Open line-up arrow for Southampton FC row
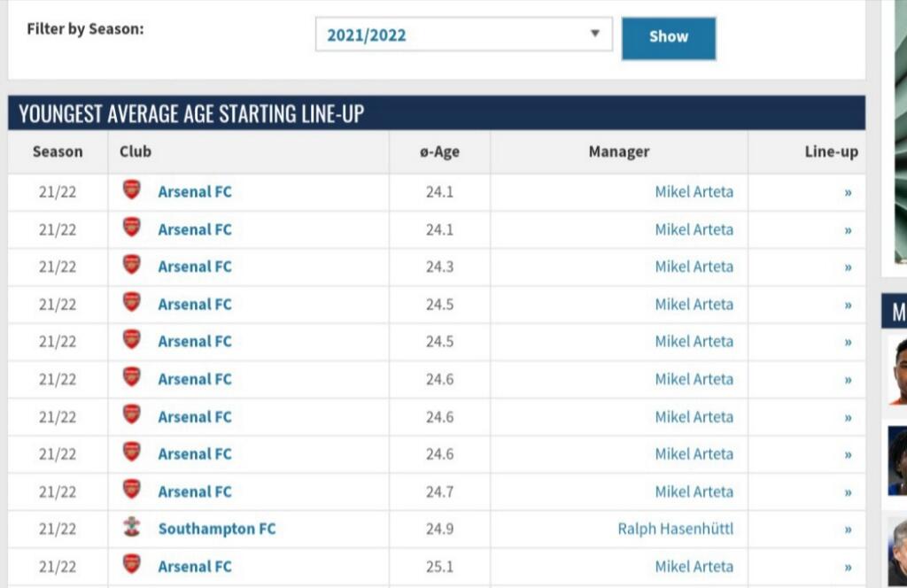907x588 pixels. [x=848, y=530]
